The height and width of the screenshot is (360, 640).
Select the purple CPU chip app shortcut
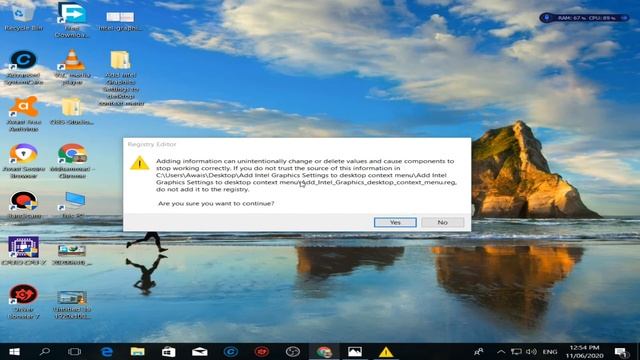24,251
